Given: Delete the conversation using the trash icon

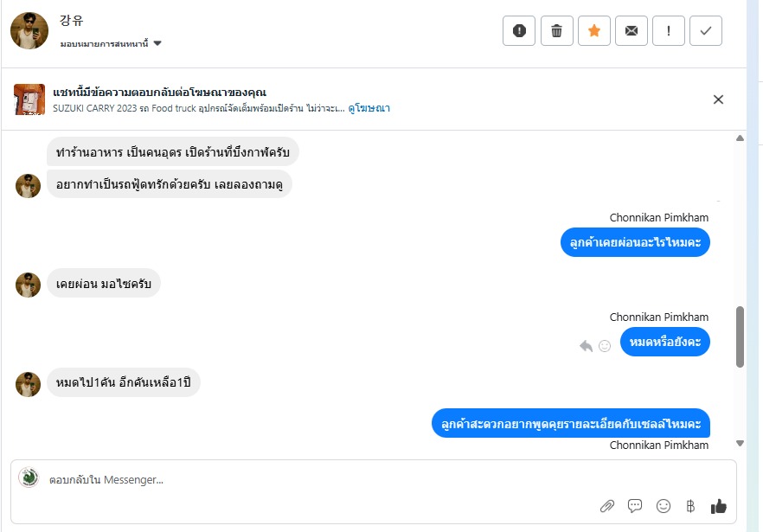Looking at the screenshot, I should tap(556, 31).
